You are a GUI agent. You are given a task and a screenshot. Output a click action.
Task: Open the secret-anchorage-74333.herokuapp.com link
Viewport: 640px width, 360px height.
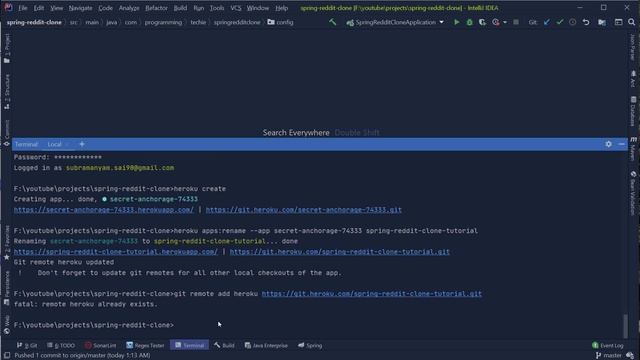coord(104,210)
